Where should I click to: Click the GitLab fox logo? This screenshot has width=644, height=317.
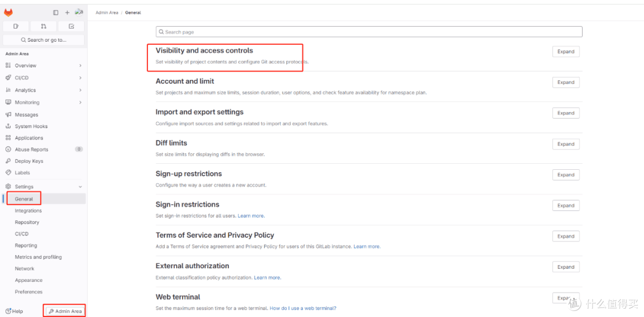coord(8,13)
